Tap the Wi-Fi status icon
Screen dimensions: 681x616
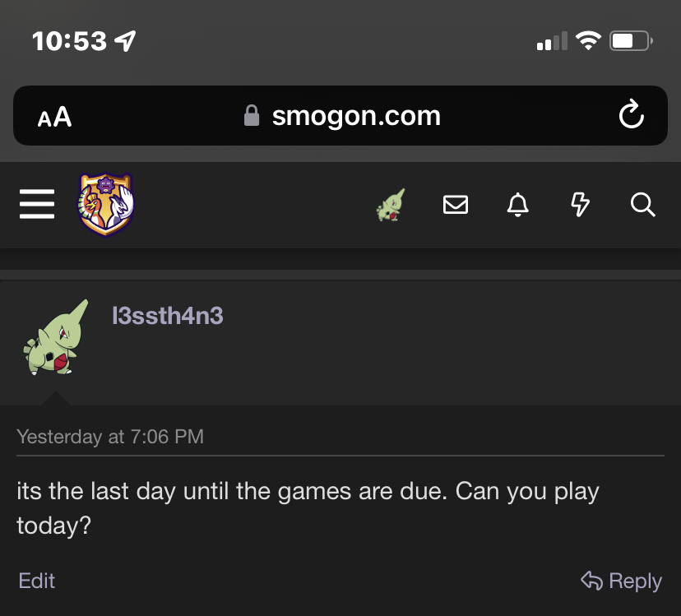pyautogui.click(x=588, y=40)
